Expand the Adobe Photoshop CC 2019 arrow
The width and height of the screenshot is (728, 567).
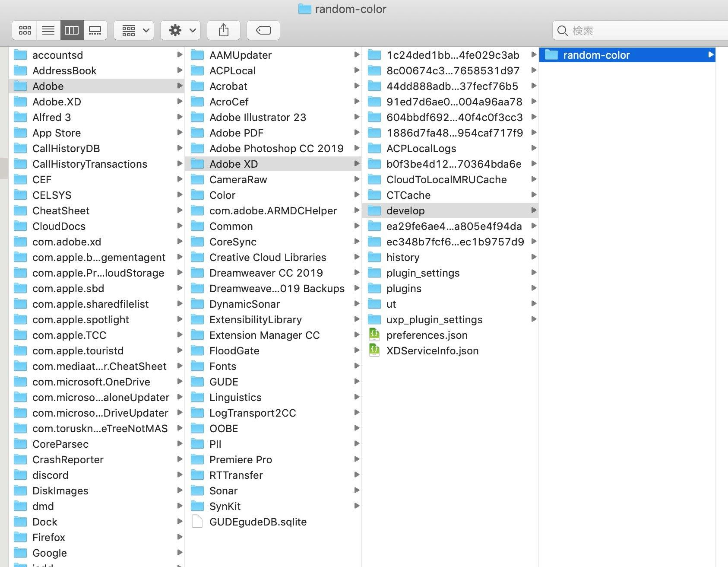pyautogui.click(x=357, y=148)
